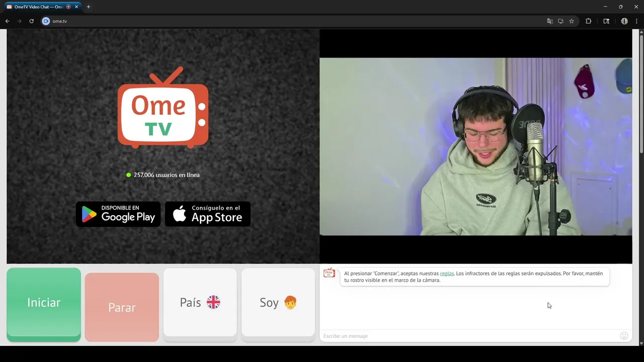The height and width of the screenshot is (362, 644).
Task: Follow the reglas rules link
Action: (x=447, y=274)
